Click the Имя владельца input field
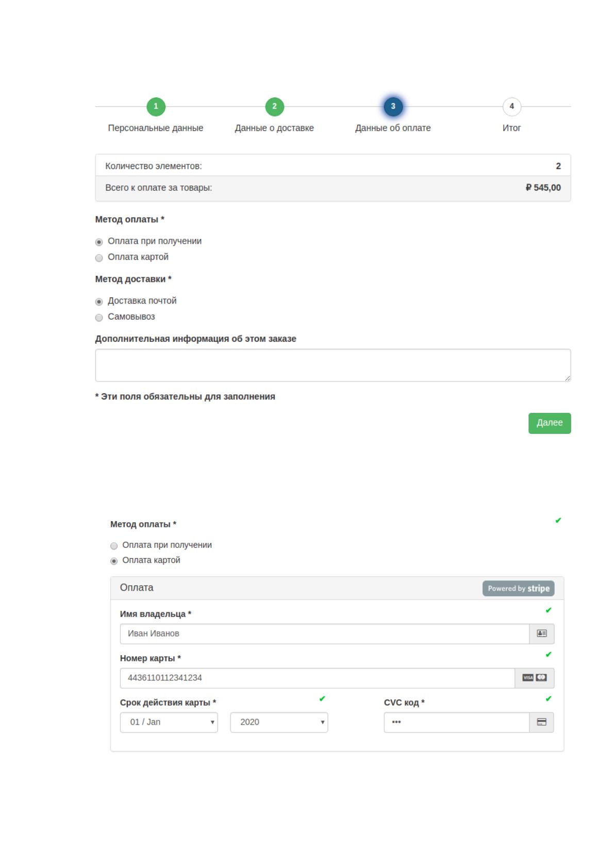The image size is (614, 868). click(x=324, y=633)
